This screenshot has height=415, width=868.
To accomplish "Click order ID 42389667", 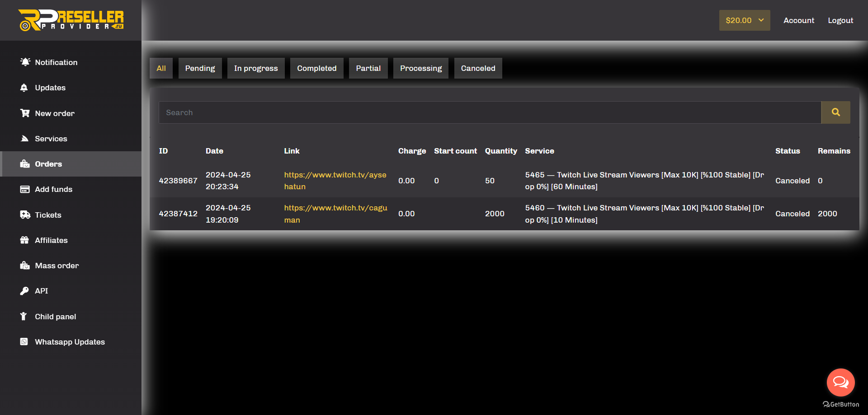I will tap(178, 181).
